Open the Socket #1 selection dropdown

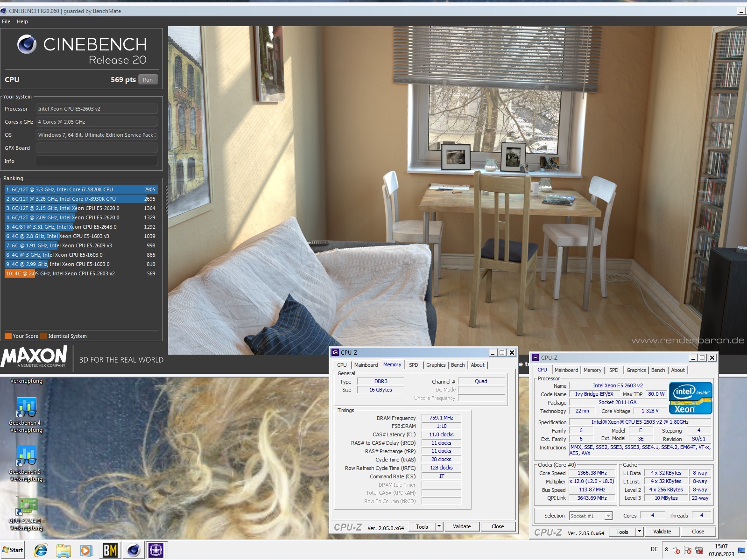(x=591, y=516)
